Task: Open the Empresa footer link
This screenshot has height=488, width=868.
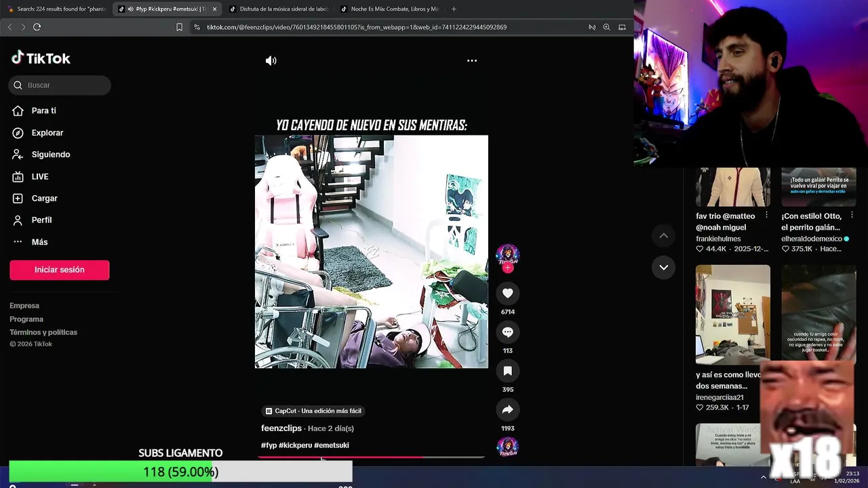Action: click(24, 306)
